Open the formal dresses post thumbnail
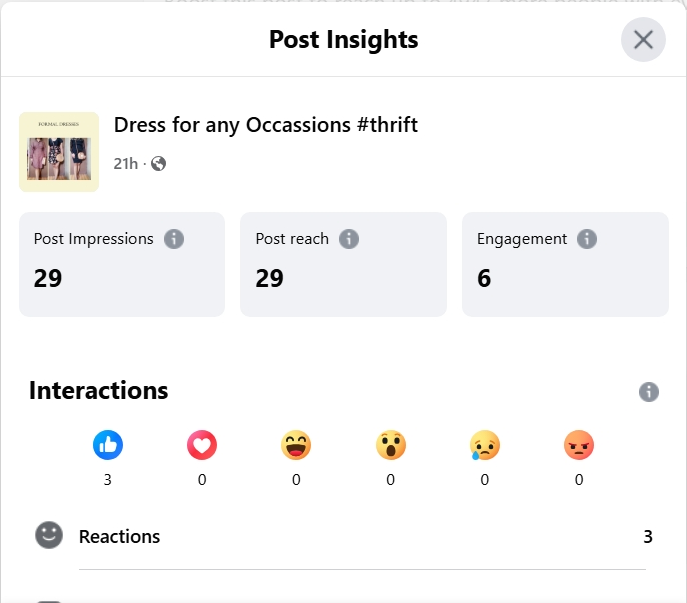This screenshot has height=603, width=687. coord(59,152)
